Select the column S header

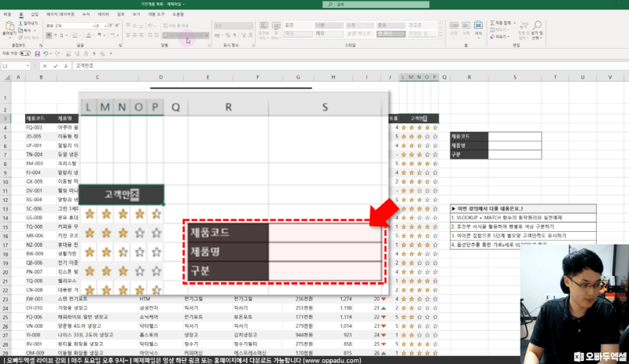click(x=513, y=77)
